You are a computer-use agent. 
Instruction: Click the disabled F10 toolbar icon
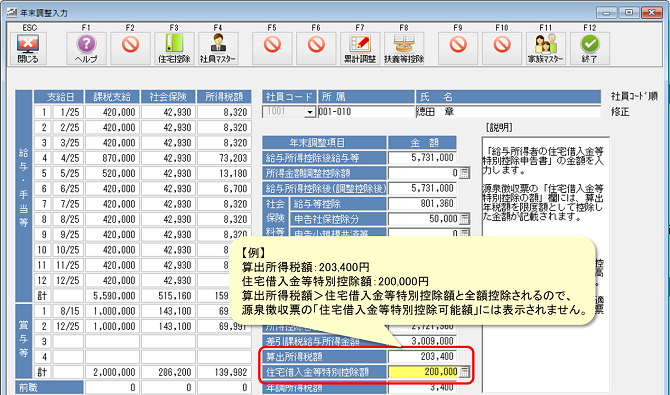(x=502, y=48)
